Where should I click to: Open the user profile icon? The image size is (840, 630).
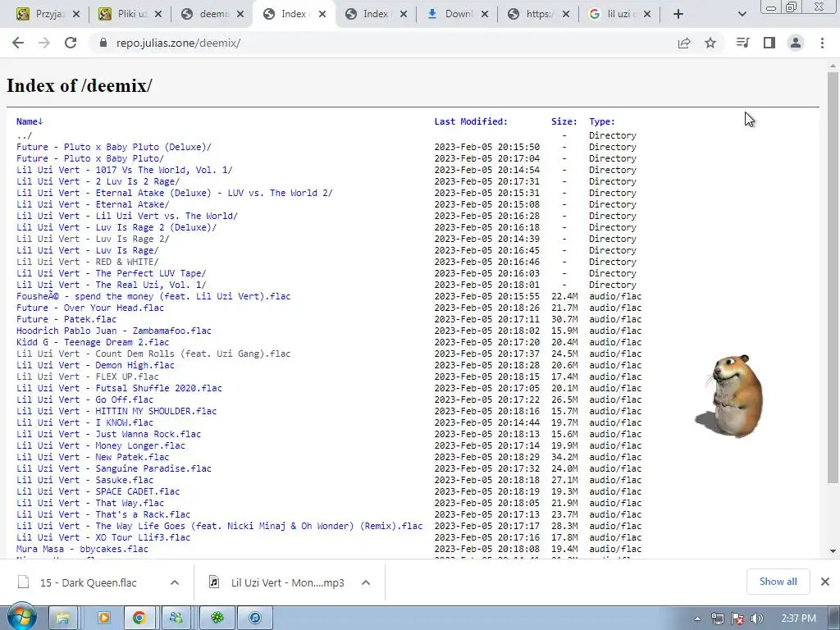[x=796, y=43]
